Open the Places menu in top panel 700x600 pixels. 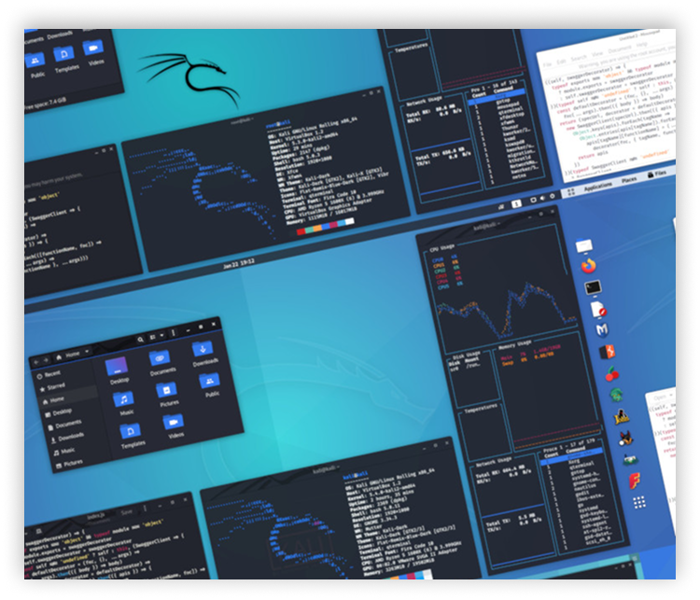[629, 180]
